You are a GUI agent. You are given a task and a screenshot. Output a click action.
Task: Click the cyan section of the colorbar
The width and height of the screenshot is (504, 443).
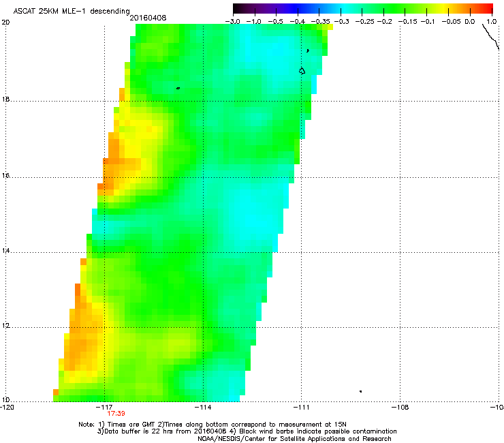click(x=345, y=8)
